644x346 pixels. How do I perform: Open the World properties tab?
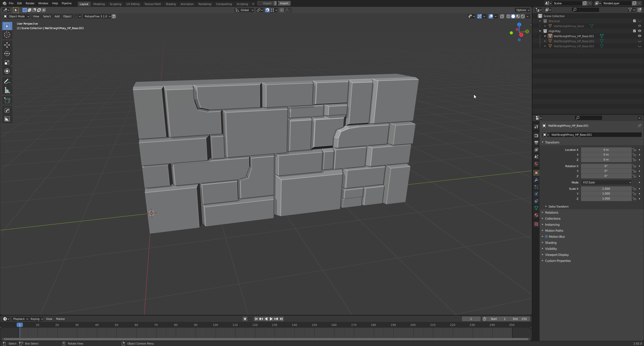536,164
